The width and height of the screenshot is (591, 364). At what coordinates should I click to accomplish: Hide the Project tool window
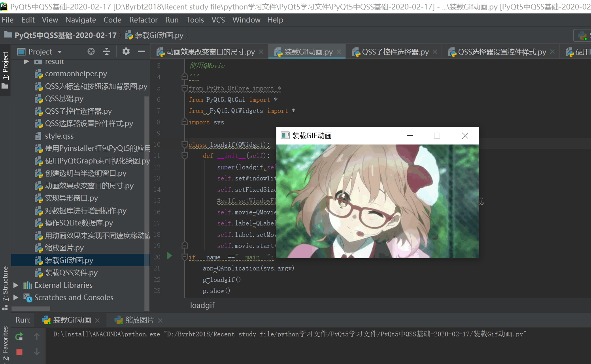[142, 51]
